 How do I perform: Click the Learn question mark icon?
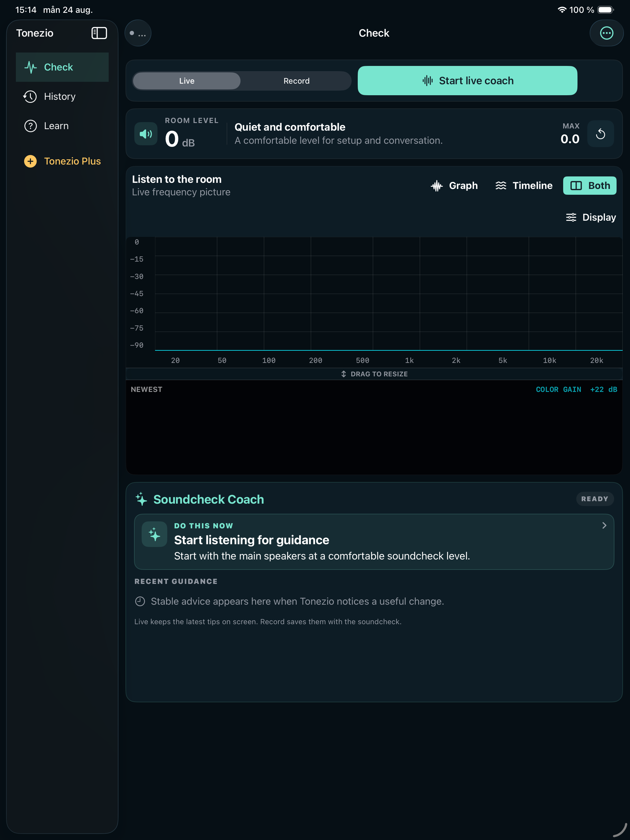click(31, 126)
